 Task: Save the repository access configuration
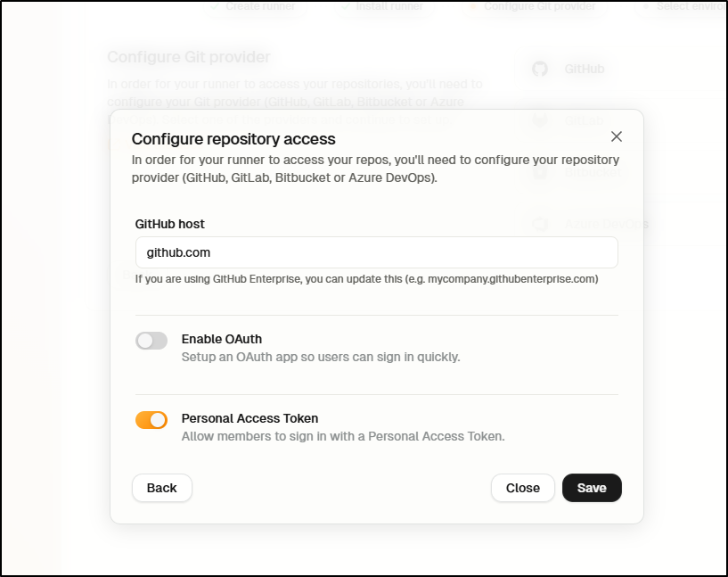[x=592, y=488]
